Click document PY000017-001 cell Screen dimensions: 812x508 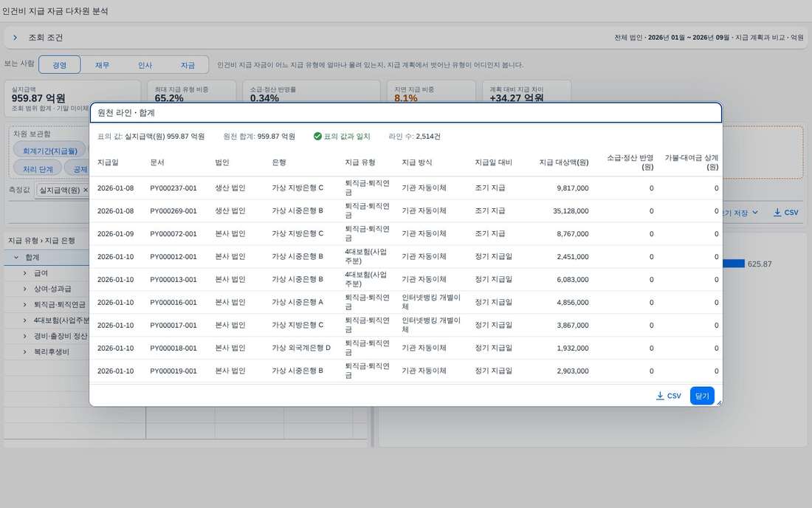(x=173, y=325)
